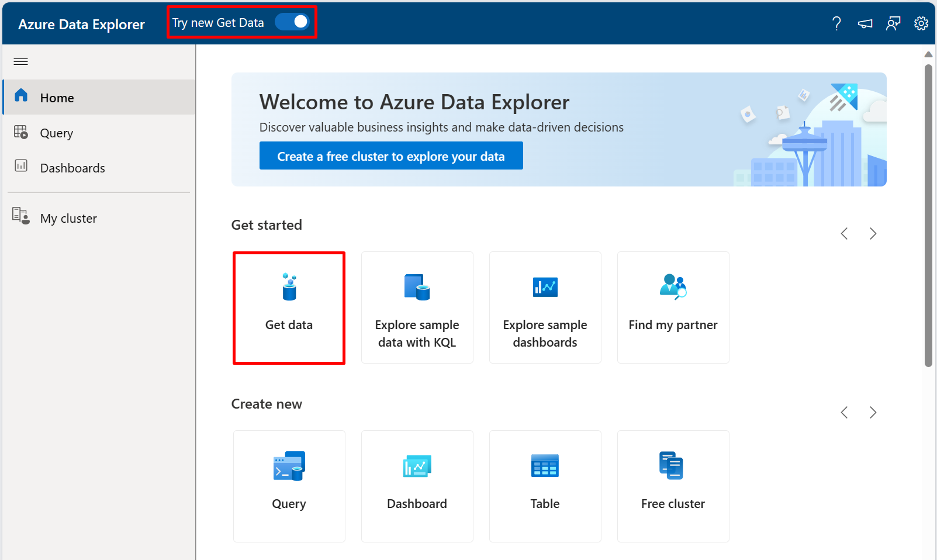Viewport: 937px width, 560px height.
Task: Open Query in the left navigation
Action: 99,133
